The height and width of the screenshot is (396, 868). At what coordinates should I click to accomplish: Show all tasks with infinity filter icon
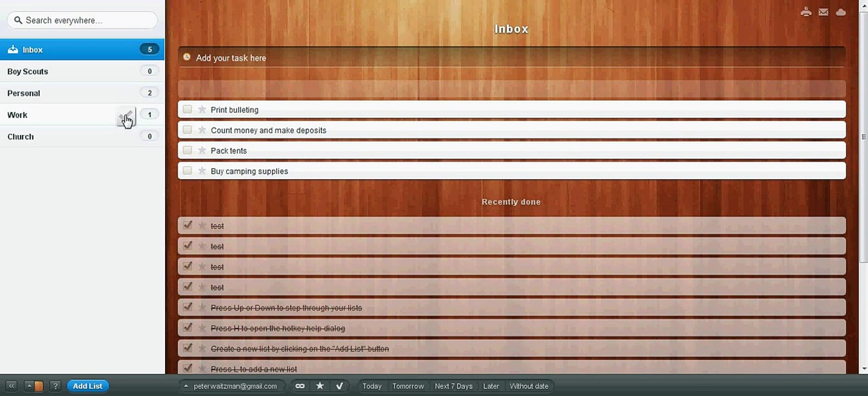pos(300,386)
